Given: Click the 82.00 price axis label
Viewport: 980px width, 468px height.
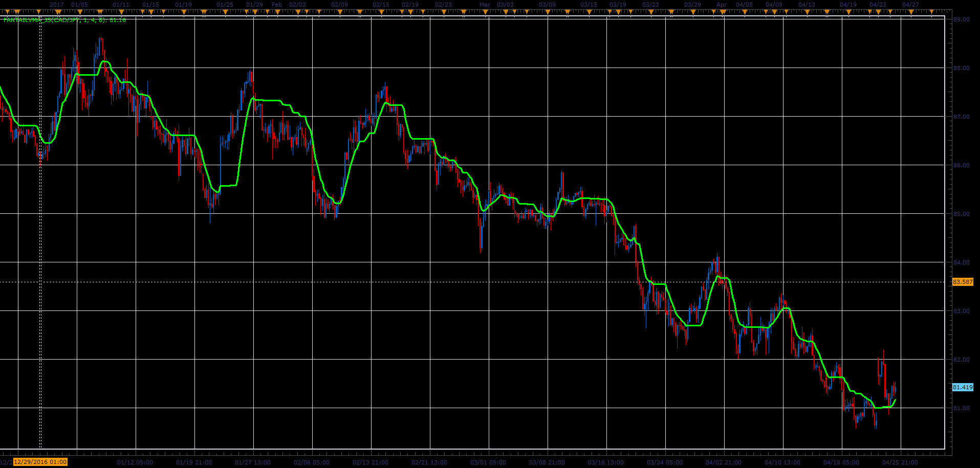Looking at the screenshot, I should 962,360.
